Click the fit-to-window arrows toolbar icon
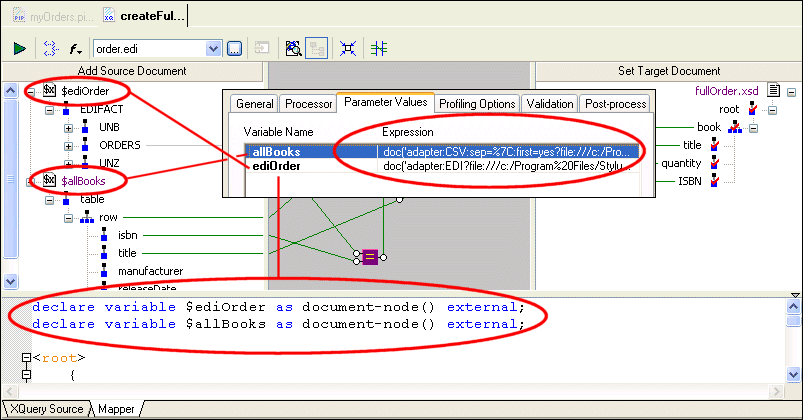 pos(347,48)
